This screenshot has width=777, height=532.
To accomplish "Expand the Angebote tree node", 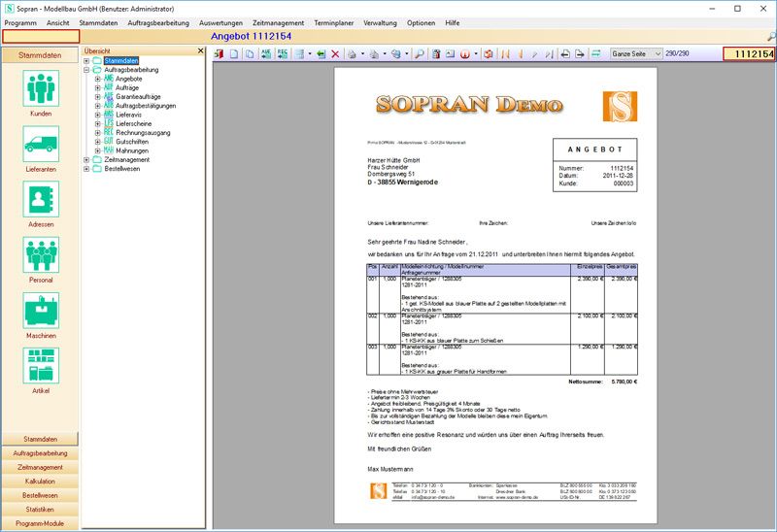I will [x=98, y=79].
